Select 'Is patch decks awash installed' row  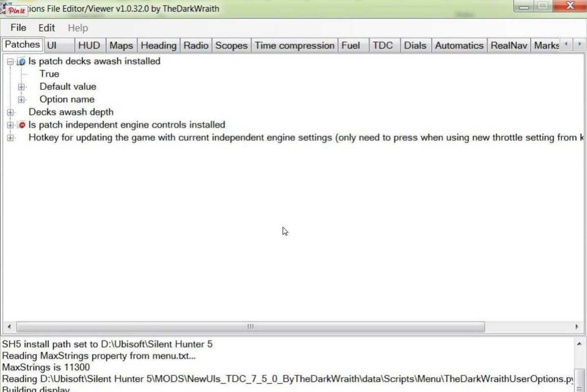(x=94, y=61)
